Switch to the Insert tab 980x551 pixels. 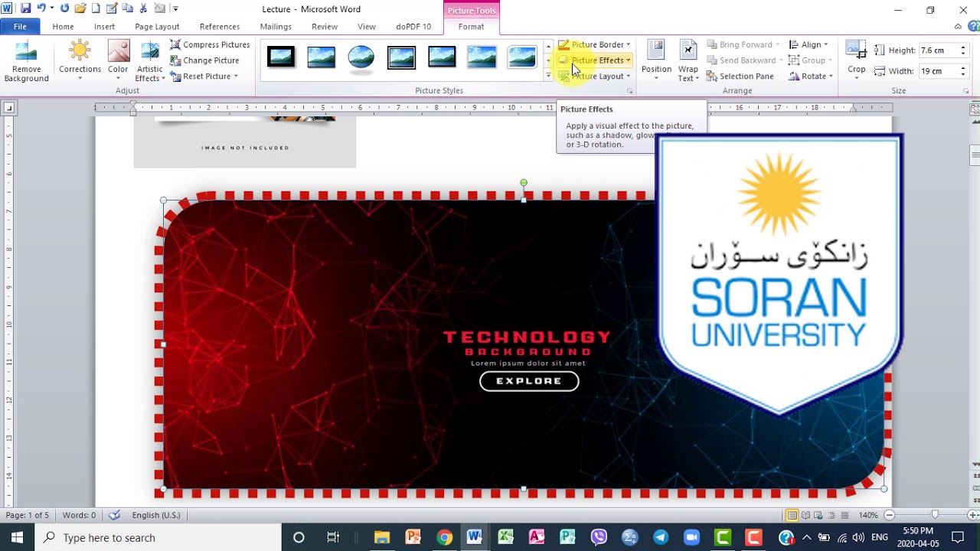tap(104, 27)
